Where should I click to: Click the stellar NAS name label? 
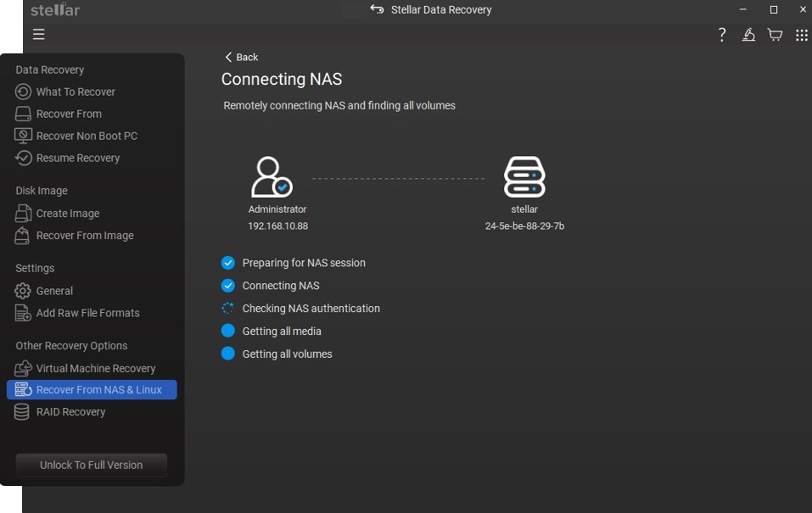[524, 209]
